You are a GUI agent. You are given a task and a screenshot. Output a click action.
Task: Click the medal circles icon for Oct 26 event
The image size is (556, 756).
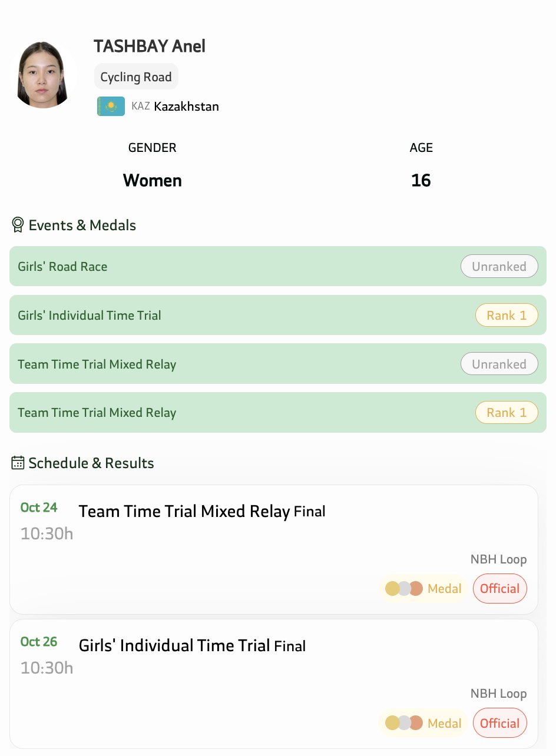point(404,723)
